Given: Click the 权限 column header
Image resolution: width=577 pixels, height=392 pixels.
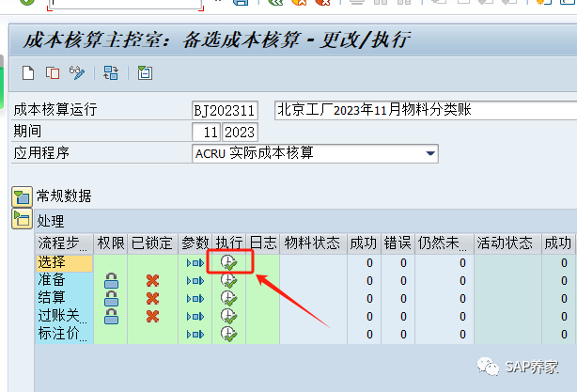Looking at the screenshot, I should coord(111,243).
